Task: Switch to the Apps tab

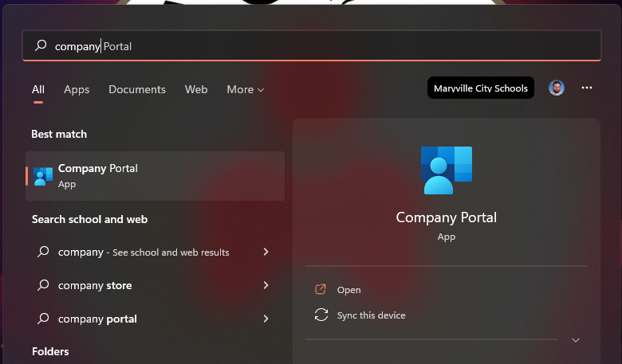Action: tap(77, 89)
